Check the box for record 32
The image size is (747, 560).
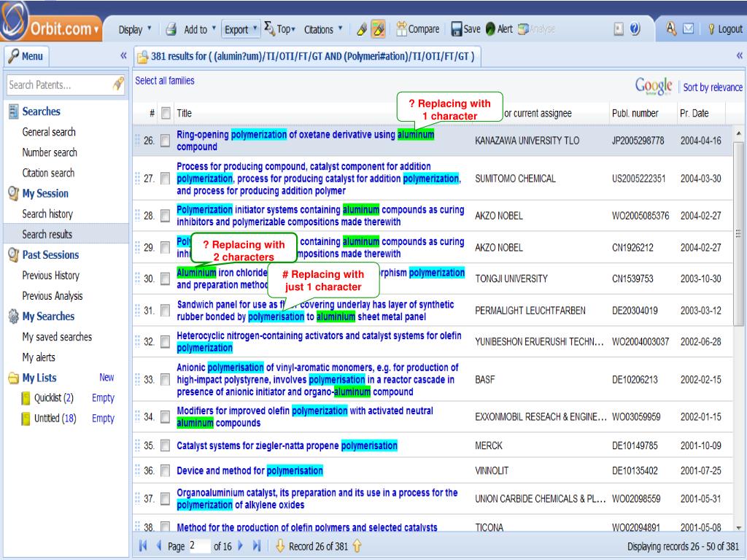166,341
